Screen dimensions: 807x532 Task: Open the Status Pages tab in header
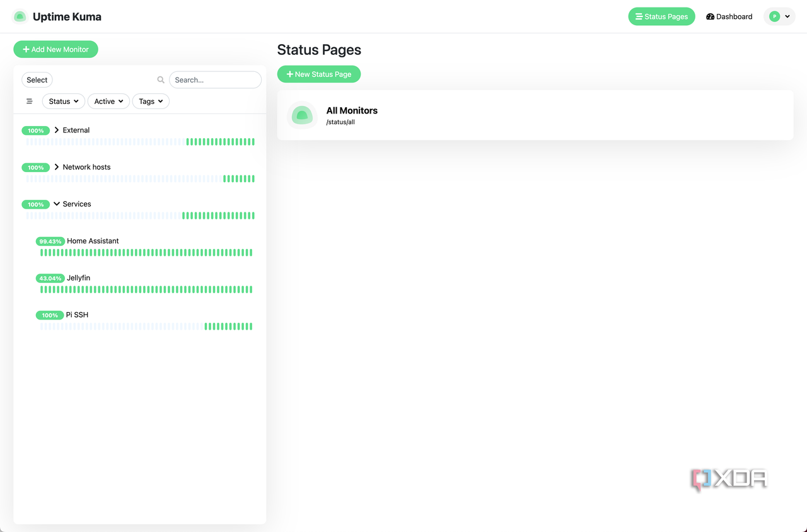click(661, 16)
